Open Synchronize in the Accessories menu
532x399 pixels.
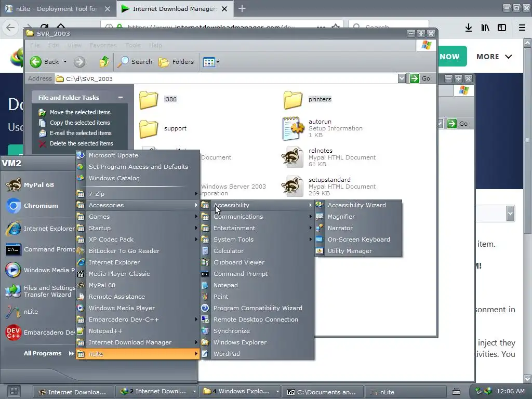point(257,331)
